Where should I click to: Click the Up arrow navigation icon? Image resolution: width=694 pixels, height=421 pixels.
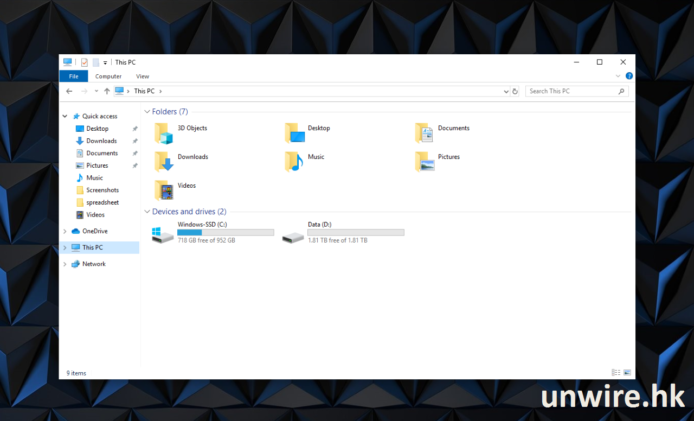pos(107,91)
